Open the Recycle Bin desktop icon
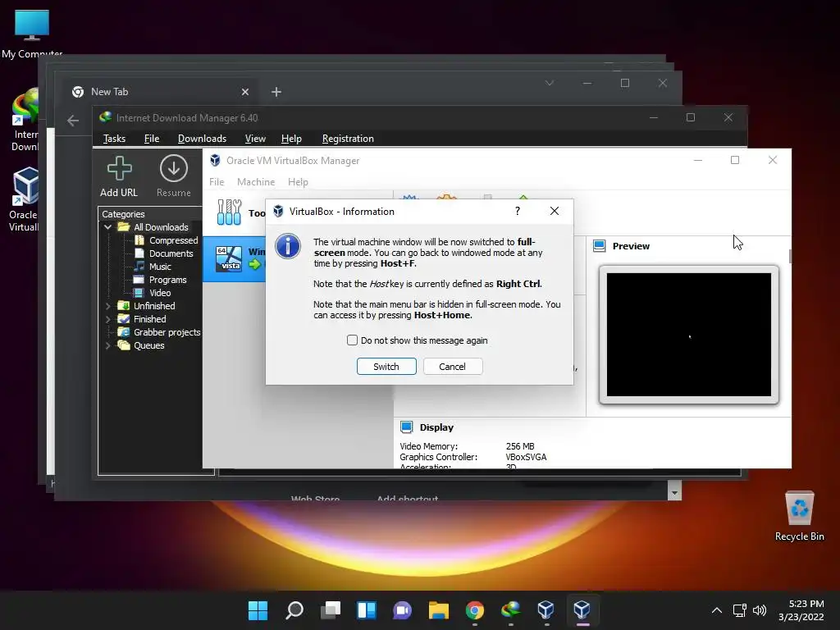Screen dimensions: 840x630 [799, 516]
